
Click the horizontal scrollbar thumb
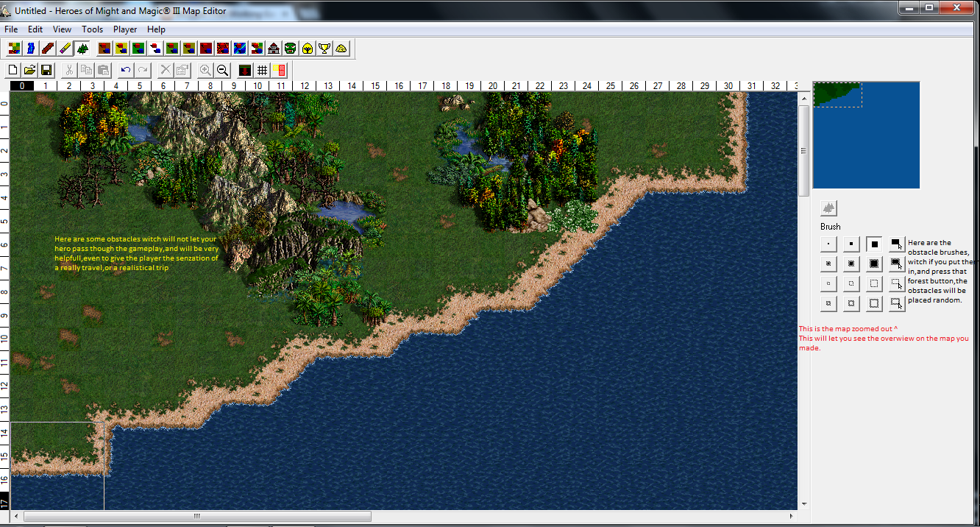(x=196, y=517)
